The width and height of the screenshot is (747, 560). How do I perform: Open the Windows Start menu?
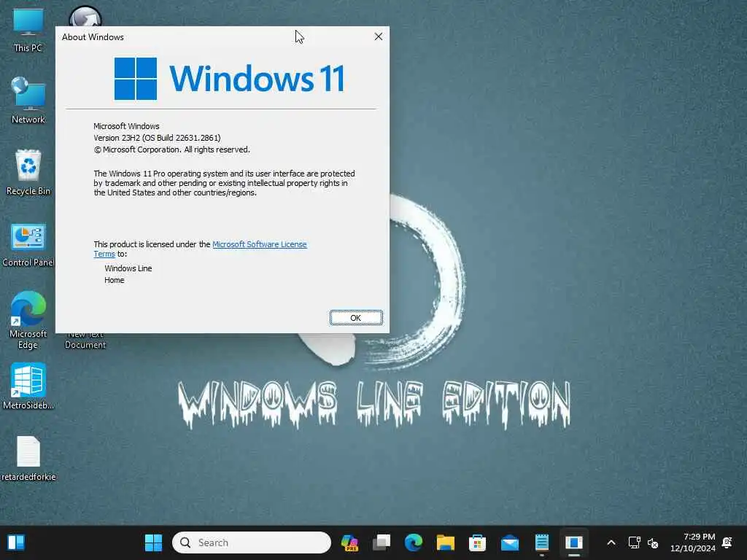(x=153, y=542)
